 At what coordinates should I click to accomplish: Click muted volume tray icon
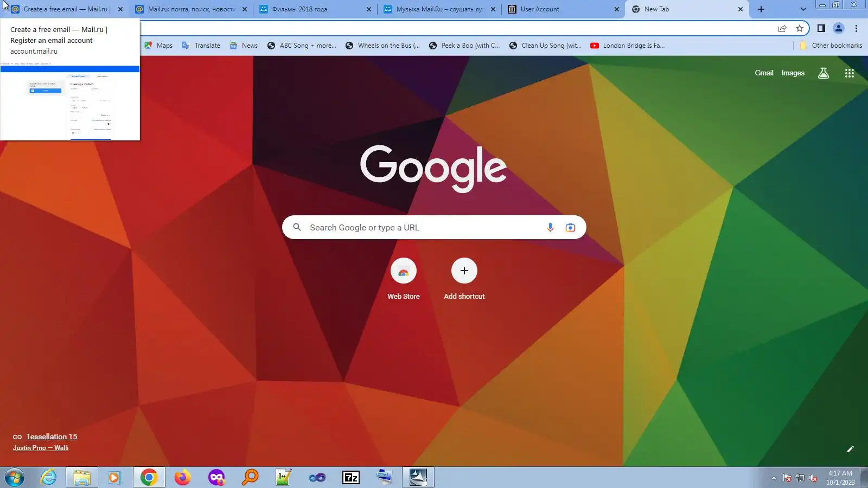coord(813,478)
